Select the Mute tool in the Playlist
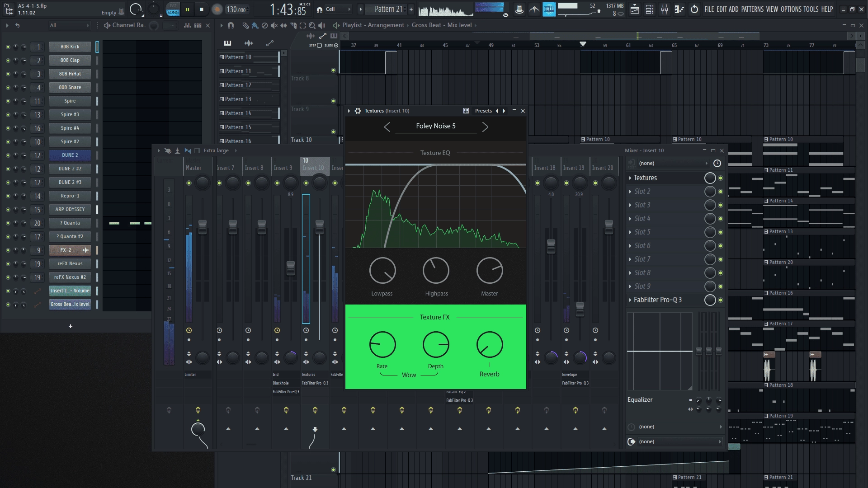 [274, 25]
